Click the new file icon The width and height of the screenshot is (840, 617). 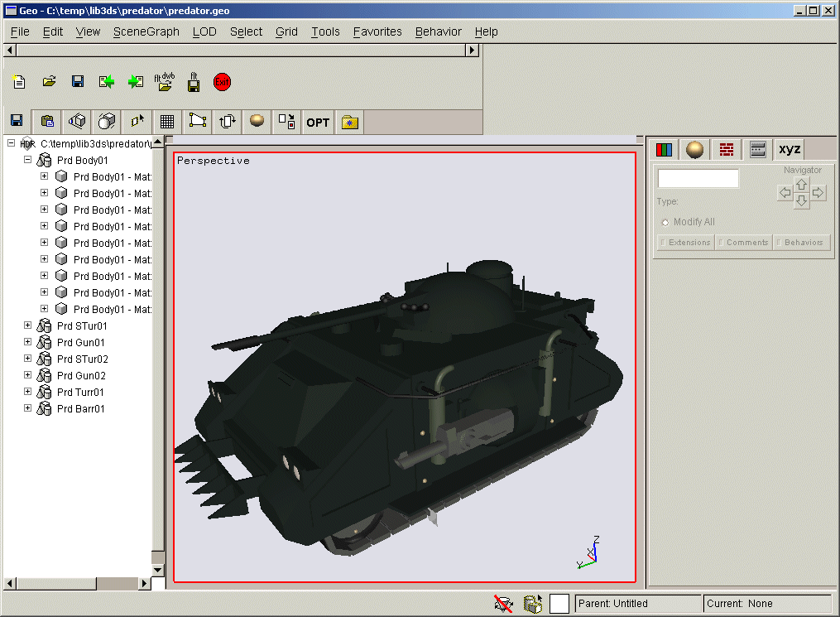tap(18, 81)
